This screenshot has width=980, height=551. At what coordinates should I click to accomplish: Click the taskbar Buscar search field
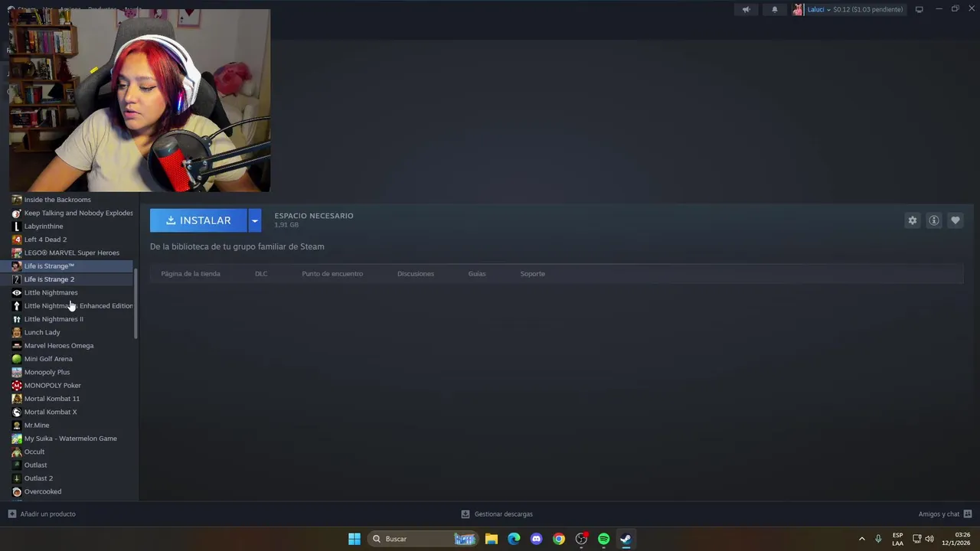coord(422,539)
